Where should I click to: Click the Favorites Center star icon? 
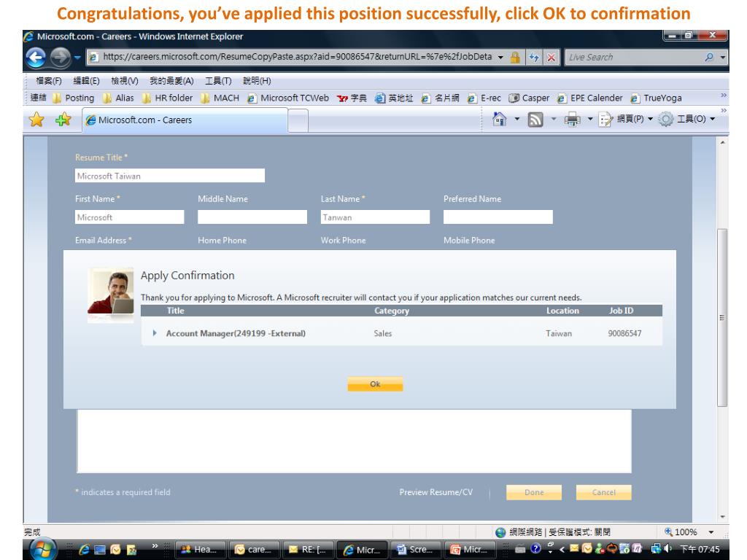36,120
